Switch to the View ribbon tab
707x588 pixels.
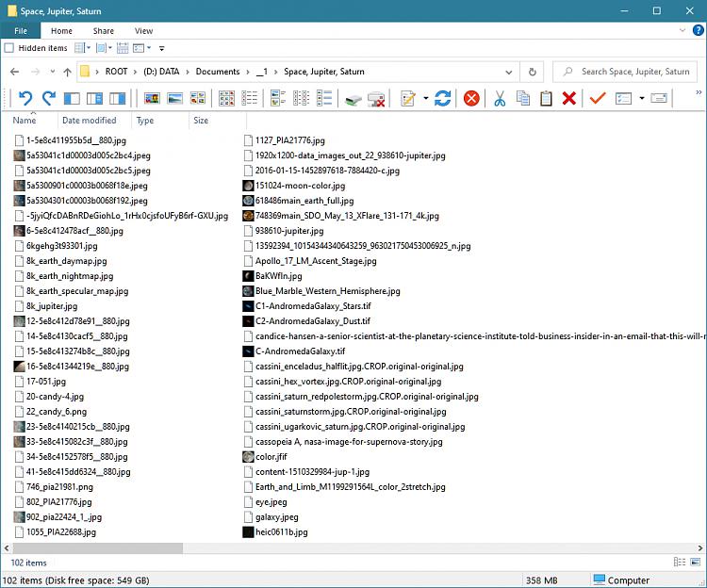click(143, 31)
